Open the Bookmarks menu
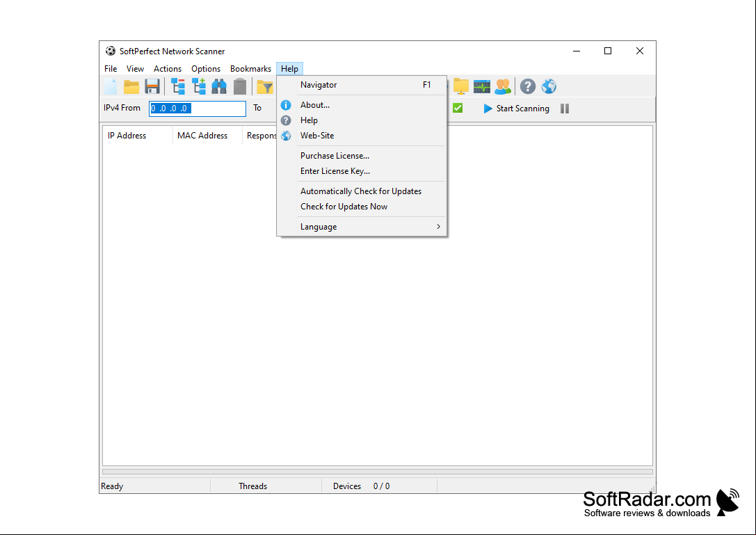Viewport: 756px width, 535px height. [250, 68]
